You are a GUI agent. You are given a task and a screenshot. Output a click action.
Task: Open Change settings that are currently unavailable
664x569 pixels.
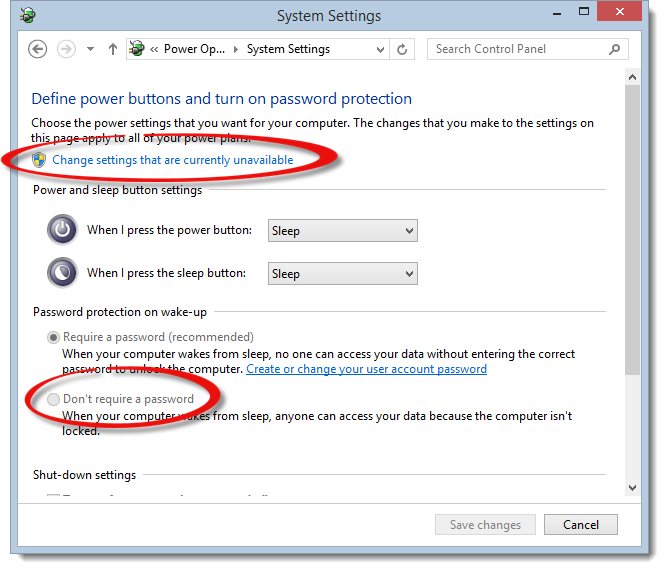173,160
